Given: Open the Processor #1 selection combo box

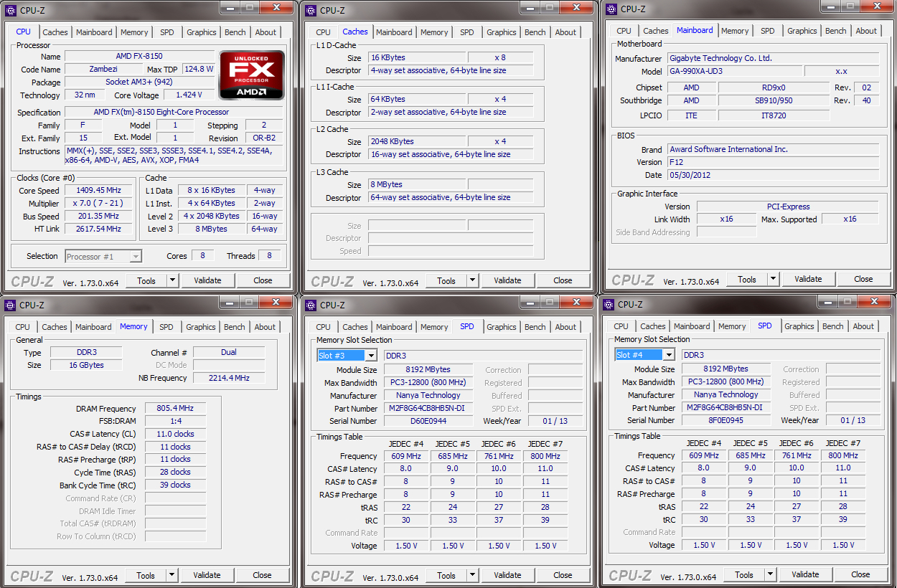Looking at the screenshot, I should coord(103,256).
